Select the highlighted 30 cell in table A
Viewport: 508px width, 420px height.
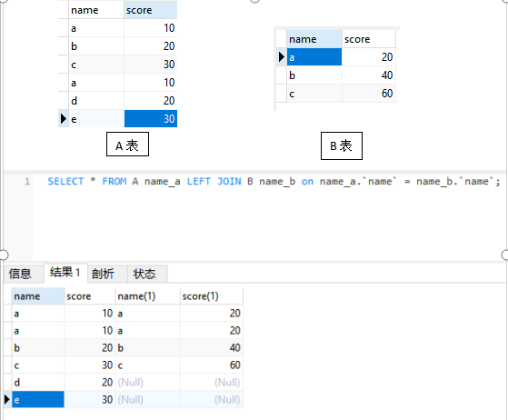point(151,118)
